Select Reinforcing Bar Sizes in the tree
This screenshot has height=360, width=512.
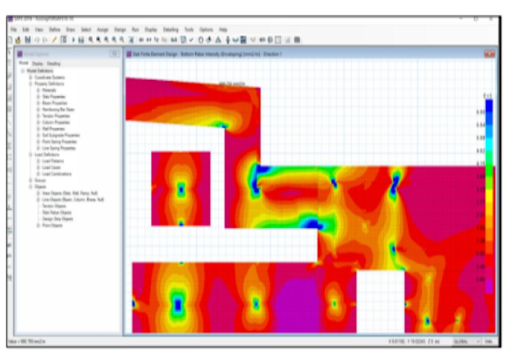click(58, 109)
